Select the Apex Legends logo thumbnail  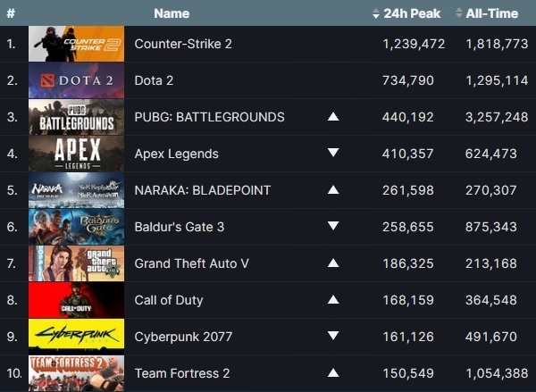pos(76,154)
